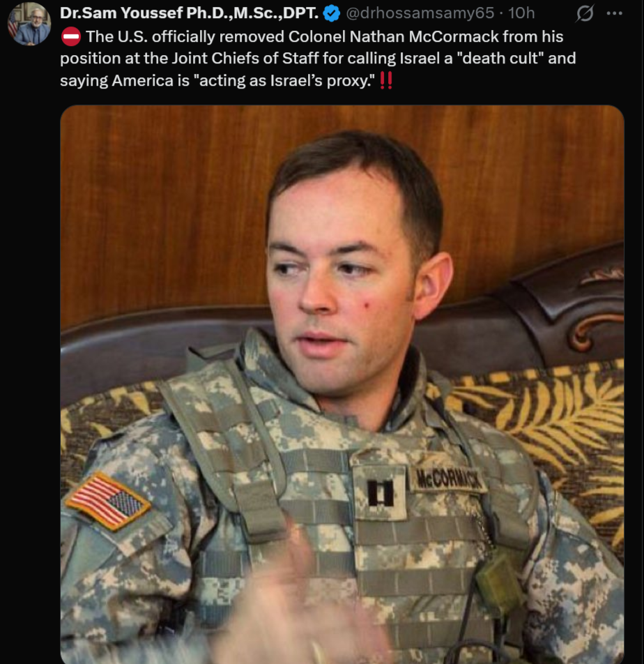Open Dr.Sam Youssef's profile avatar
Screen dimensions: 644x664
29,24
